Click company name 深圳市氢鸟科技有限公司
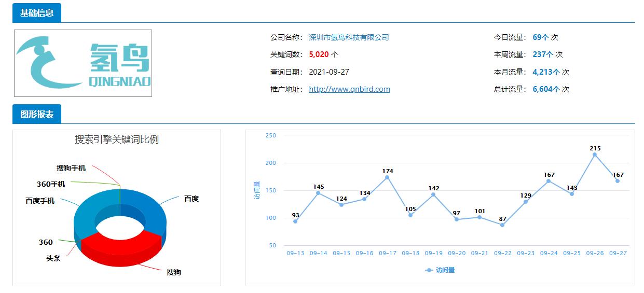 coord(349,37)
